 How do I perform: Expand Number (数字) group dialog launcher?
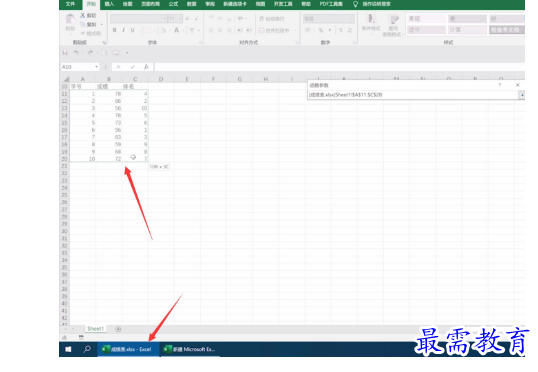[354, 43]
